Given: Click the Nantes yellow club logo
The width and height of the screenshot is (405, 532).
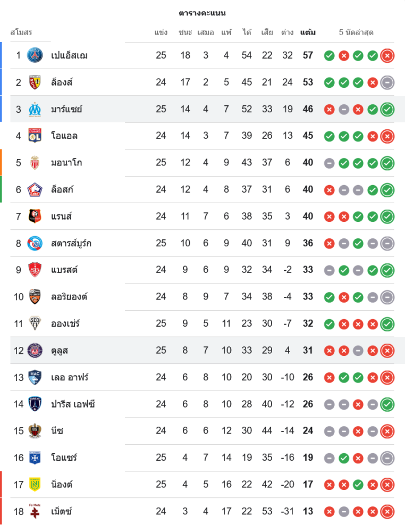Looking at the screenshot, I should pyautogui.click(x=35, y=484).
